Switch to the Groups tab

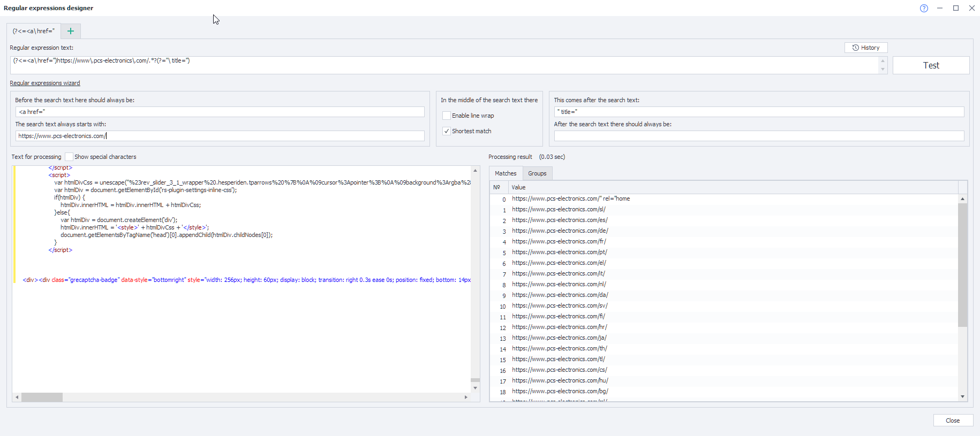537,173
